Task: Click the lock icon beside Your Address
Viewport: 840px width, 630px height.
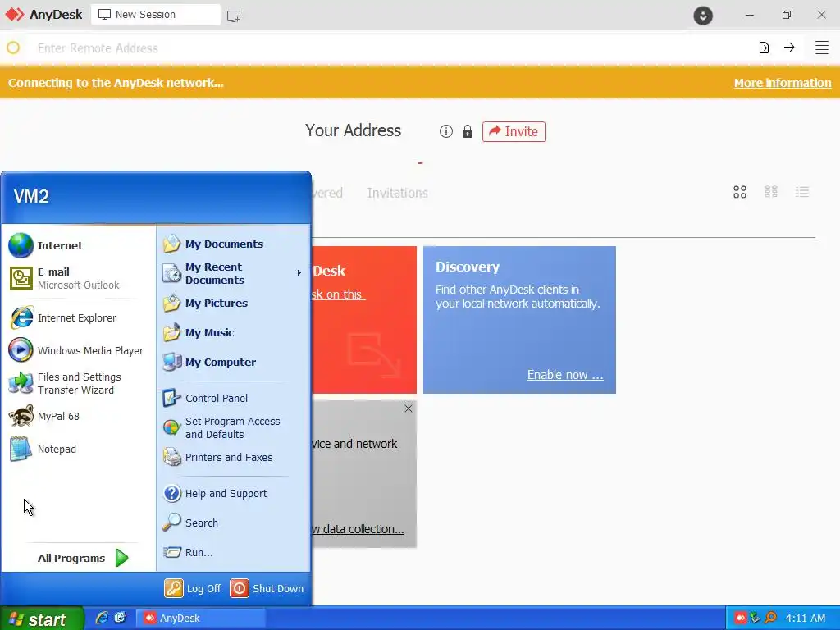Action: pyautogui.click(x=467, y=131)
